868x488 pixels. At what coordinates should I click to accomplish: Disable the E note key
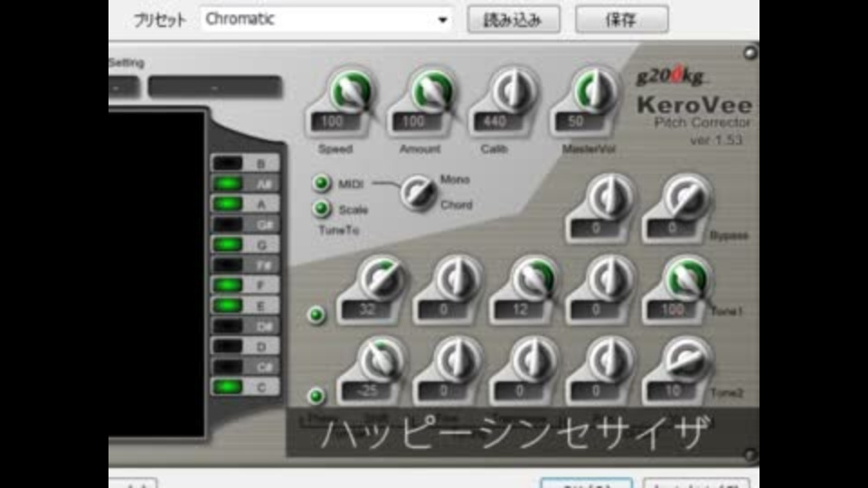(x=245, y=306)
